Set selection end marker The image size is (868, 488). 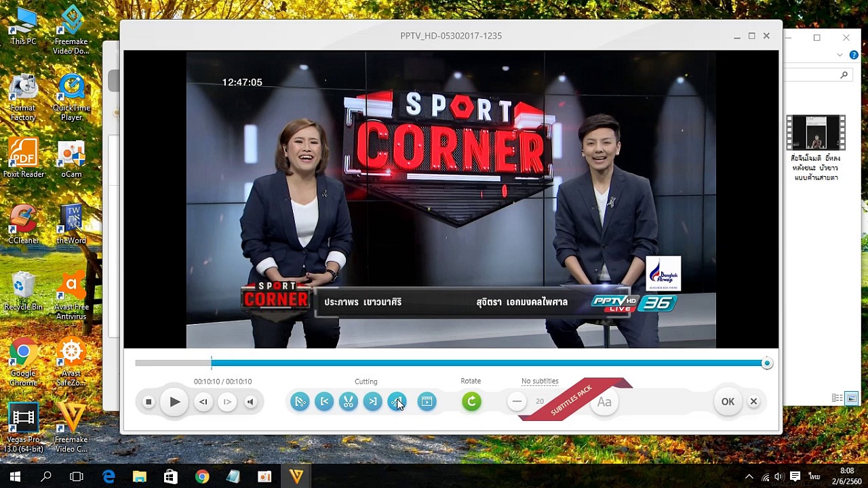coord(372,402)
